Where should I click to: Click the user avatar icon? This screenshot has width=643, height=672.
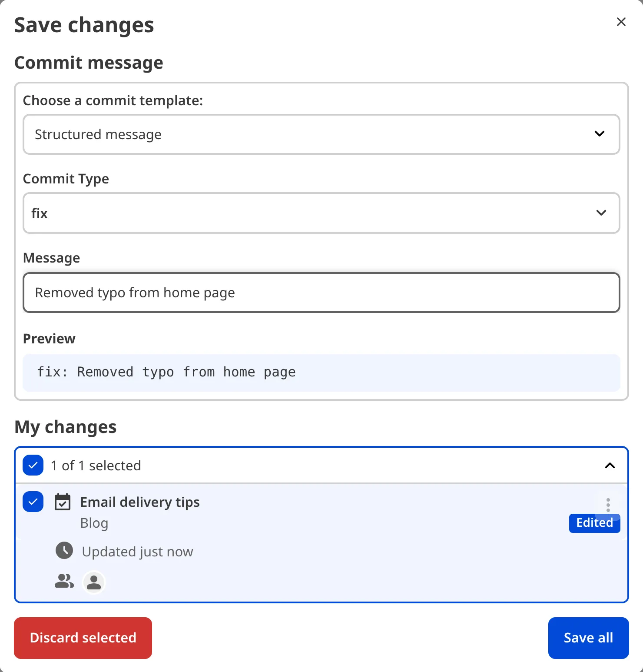(x=94, y=582)
